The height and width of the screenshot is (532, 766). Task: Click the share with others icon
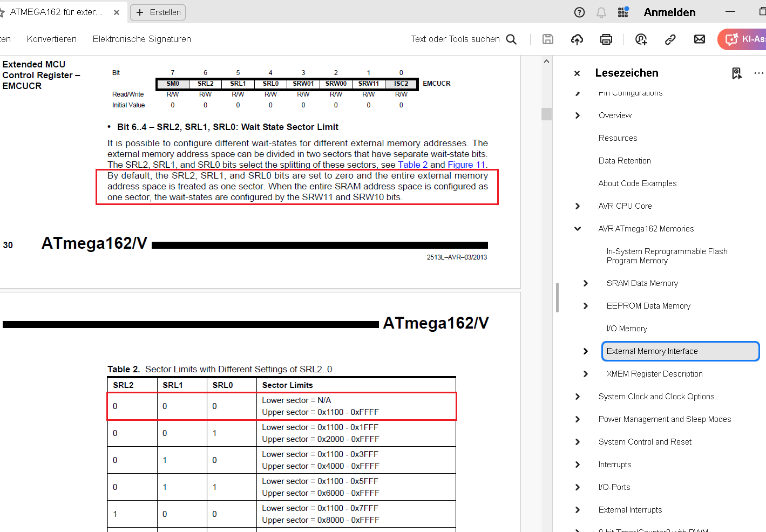(x=641, y=39)
